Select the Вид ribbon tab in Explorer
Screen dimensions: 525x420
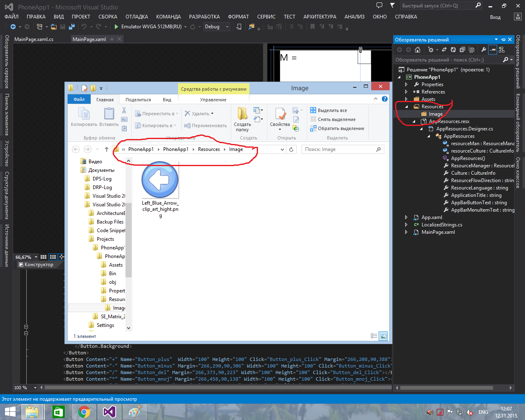point(167,100)
